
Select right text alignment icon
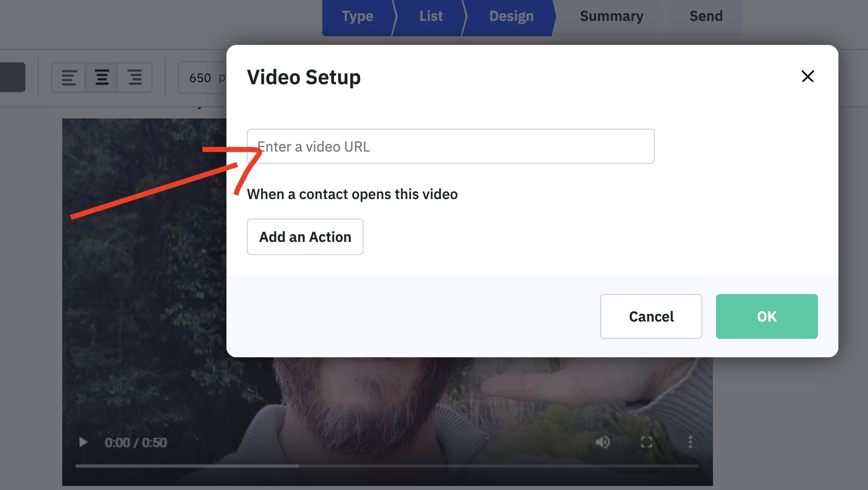click(x=135, y=78)
